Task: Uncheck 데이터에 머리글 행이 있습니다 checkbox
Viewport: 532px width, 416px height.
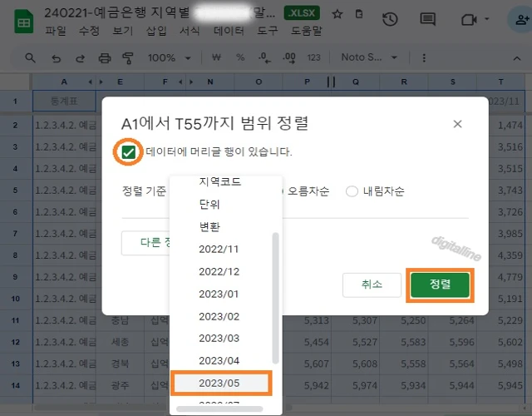Action: click(129, 152)
